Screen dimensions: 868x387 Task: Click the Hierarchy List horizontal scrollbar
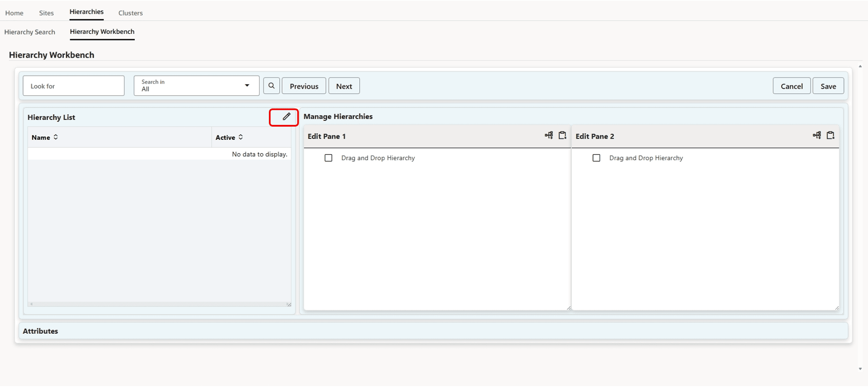158,304
